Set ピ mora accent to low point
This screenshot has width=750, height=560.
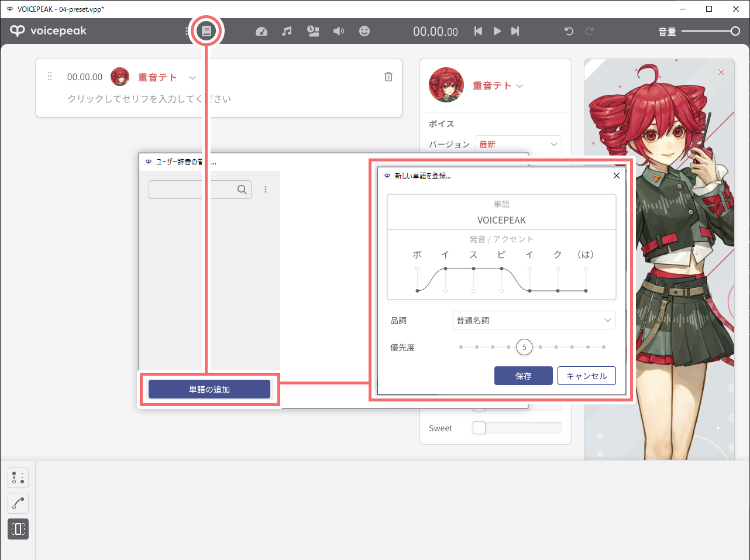(x=501, y=291)
